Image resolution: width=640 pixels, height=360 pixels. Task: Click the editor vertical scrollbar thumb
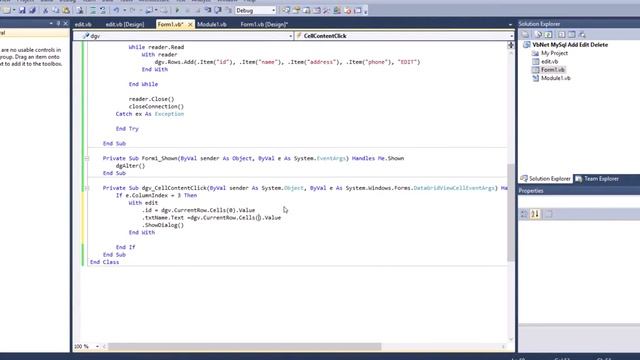(x=511, y=212)
